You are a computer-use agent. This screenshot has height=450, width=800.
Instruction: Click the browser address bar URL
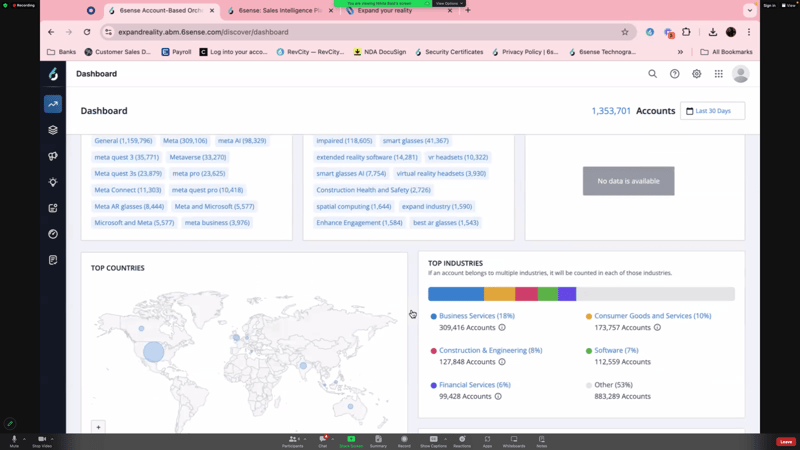pyautogui.click(x=203, y=32)
